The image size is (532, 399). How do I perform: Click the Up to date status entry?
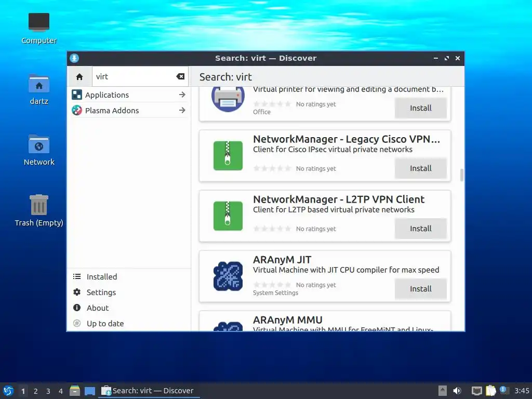129,323
